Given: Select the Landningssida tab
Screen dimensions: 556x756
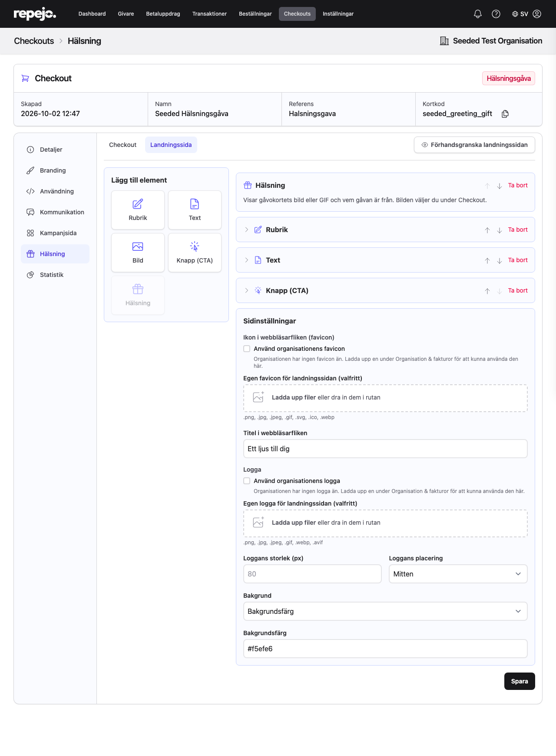Looking at the screenshot, I should point(171,145).
